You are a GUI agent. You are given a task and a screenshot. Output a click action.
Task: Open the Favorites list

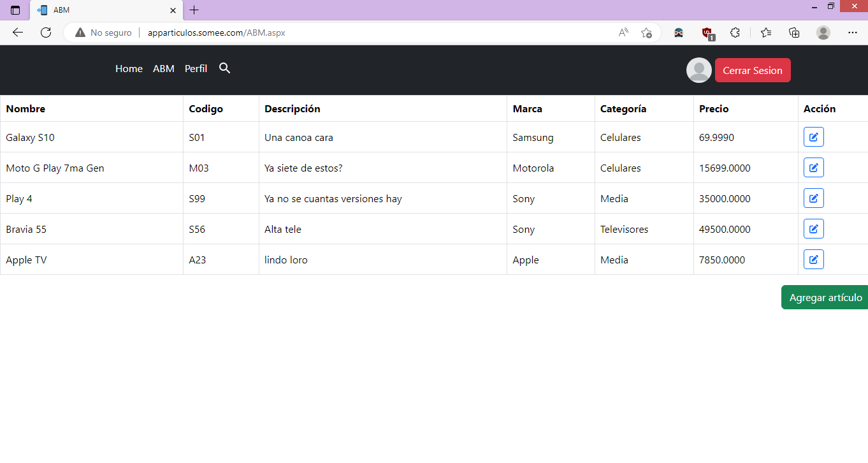click(766, 33)
